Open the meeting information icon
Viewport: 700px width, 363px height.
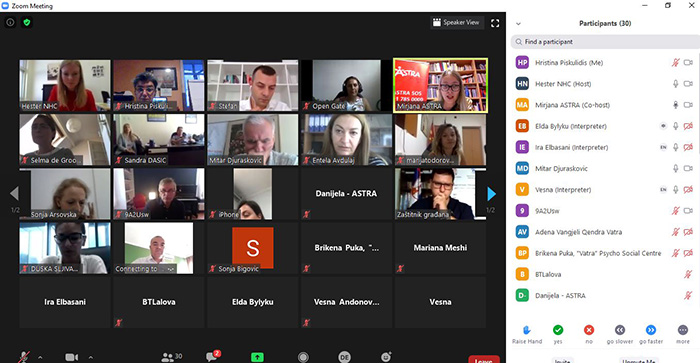(x=10, y=22)
